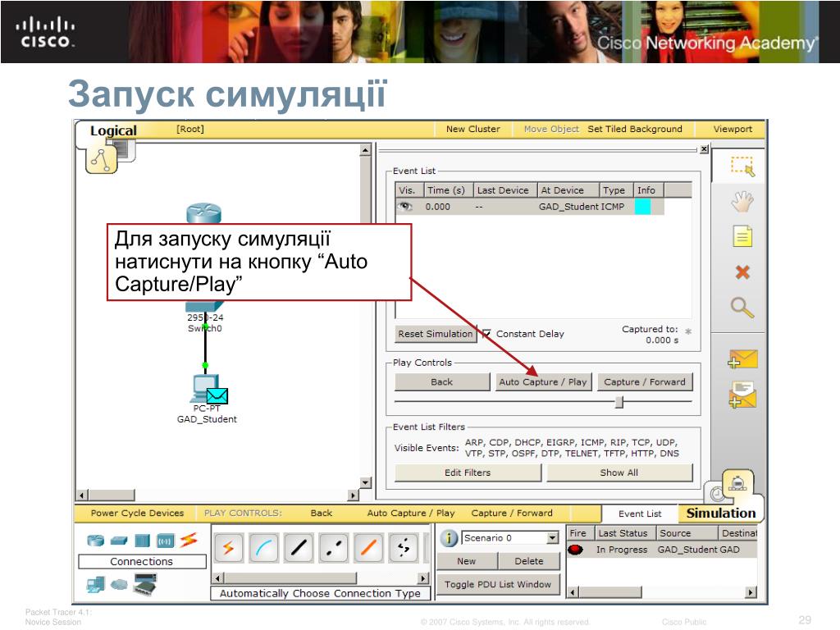Open Event List tab at bottom

click(x=640, y=514)
